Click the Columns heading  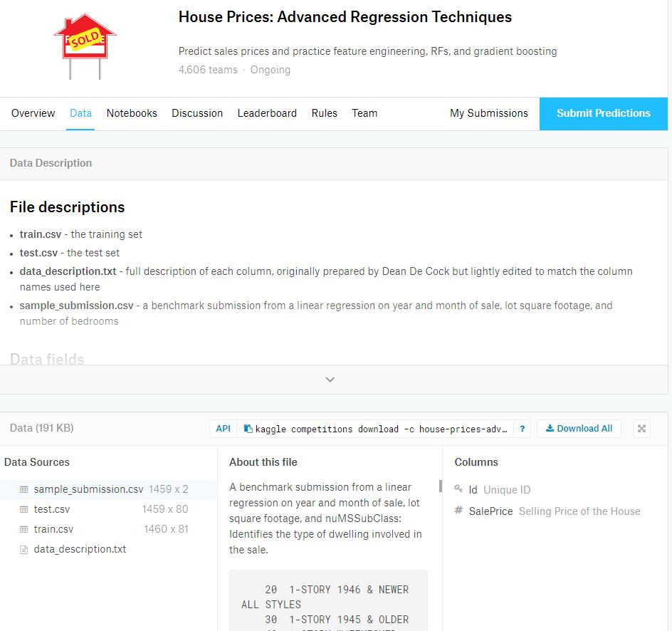click(x=476, y=462)
